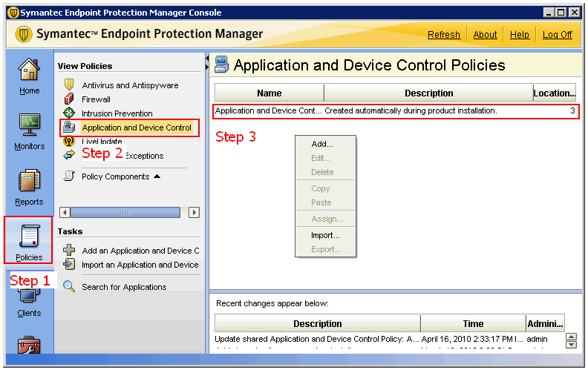Click the Refresh link

444,34
